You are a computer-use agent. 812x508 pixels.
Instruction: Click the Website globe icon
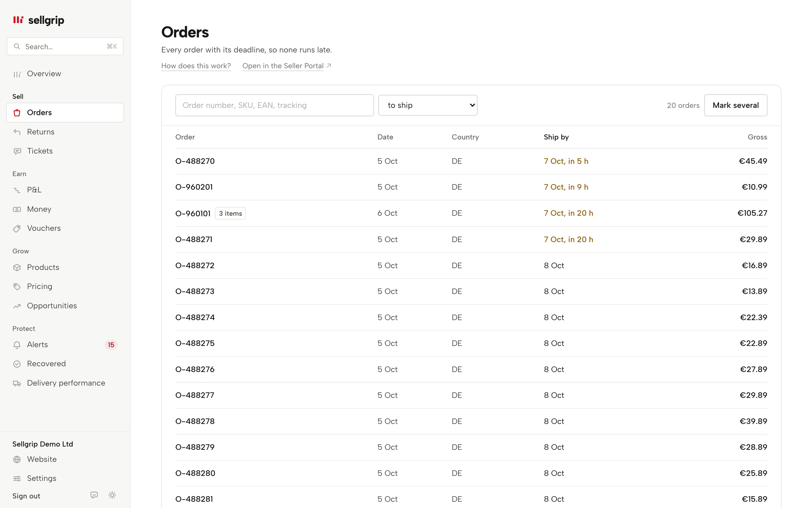coord(17,459)
